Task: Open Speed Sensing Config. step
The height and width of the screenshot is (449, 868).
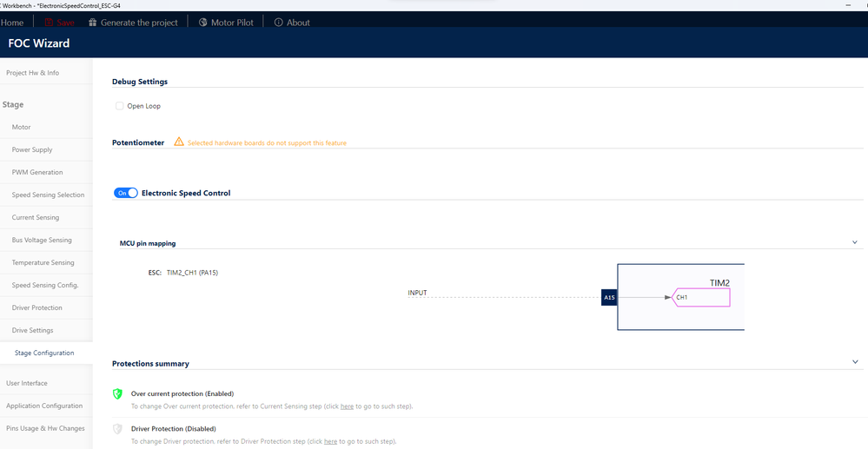Action: point(47,285)
